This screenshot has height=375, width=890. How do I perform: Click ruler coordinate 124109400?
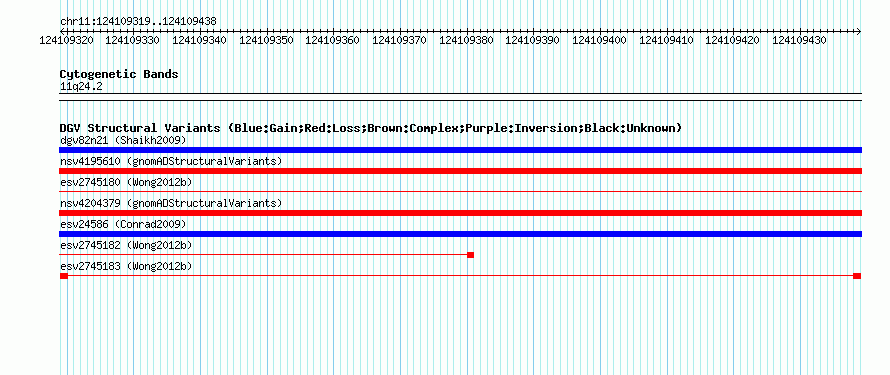[x=599, y=40]
